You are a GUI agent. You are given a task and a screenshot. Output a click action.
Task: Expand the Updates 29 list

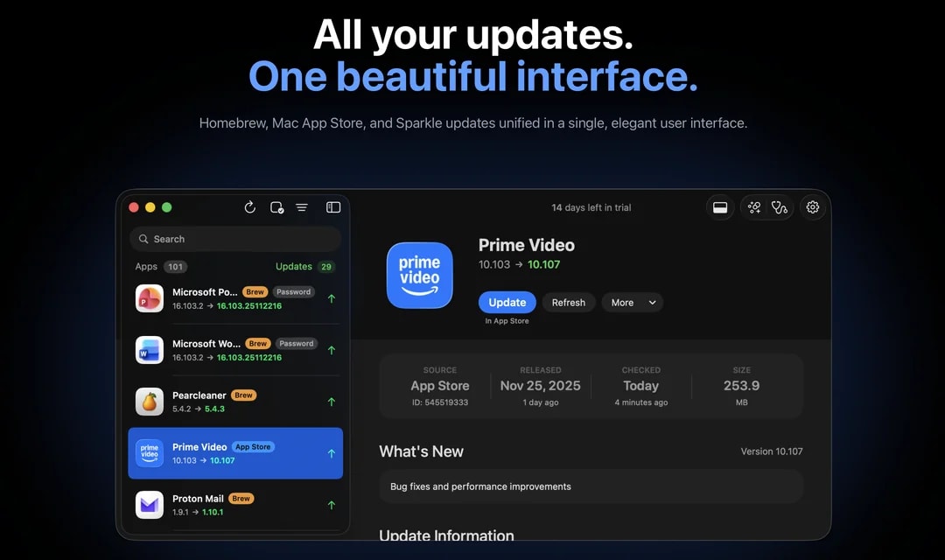pos(304,266)
